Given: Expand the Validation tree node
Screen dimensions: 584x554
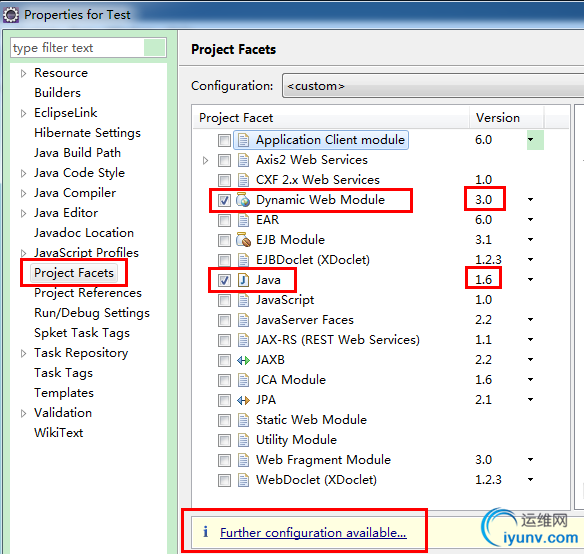Looking at the screenshot, I should [23, 413].
